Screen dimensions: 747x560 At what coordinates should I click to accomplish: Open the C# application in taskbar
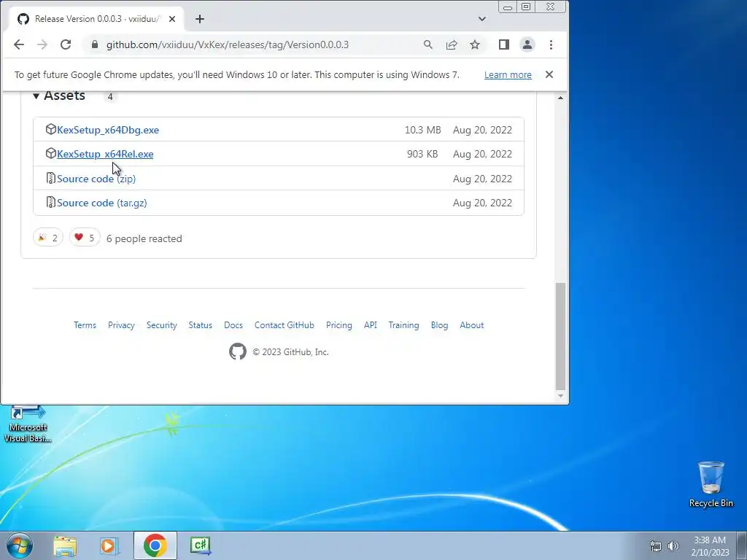click(x=201, y=545)
